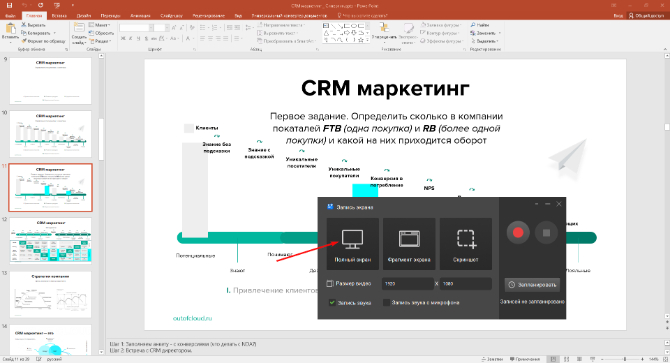Select slide 12 thumbnail

point(50,241)
